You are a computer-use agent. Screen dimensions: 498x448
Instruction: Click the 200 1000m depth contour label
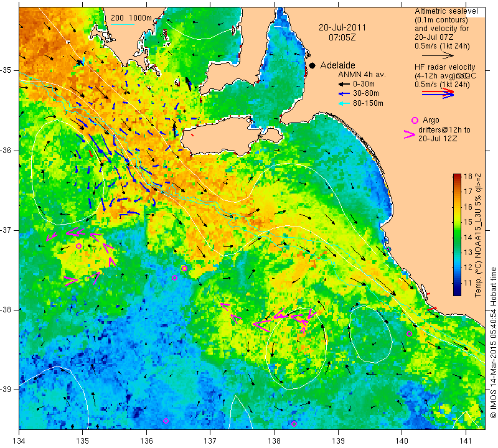[x=131, y=18]
